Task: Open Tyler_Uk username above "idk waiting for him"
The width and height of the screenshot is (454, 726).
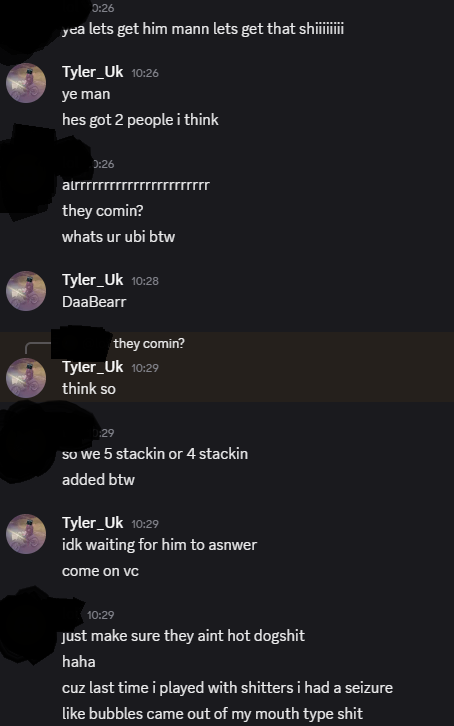Action: 93,523
